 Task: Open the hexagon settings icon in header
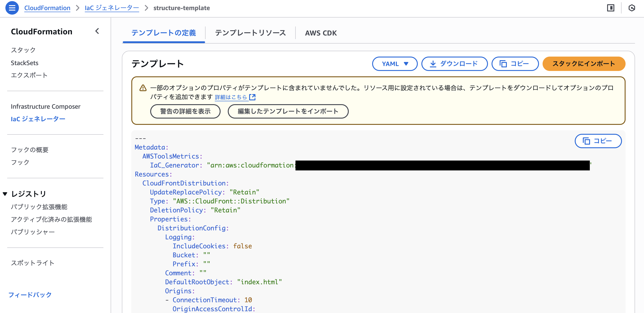coord(632,8)
